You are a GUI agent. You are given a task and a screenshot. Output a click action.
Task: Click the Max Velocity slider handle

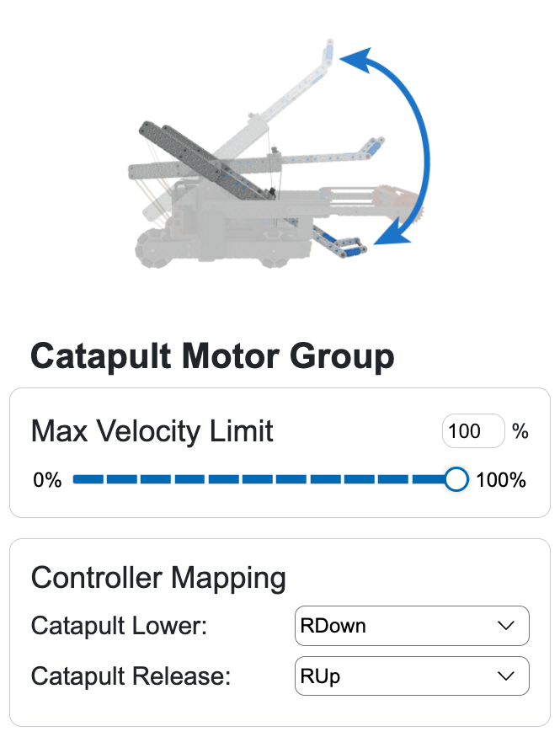pos(456,480)
